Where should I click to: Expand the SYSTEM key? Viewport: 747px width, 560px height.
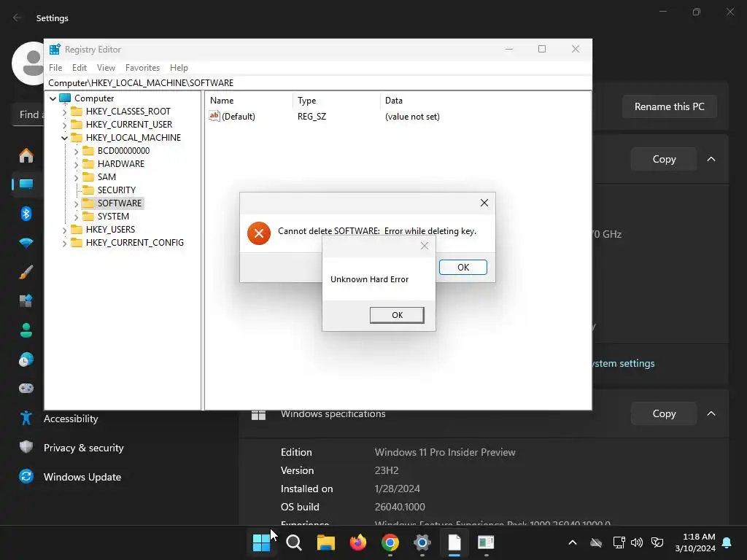tap(76, 217)
